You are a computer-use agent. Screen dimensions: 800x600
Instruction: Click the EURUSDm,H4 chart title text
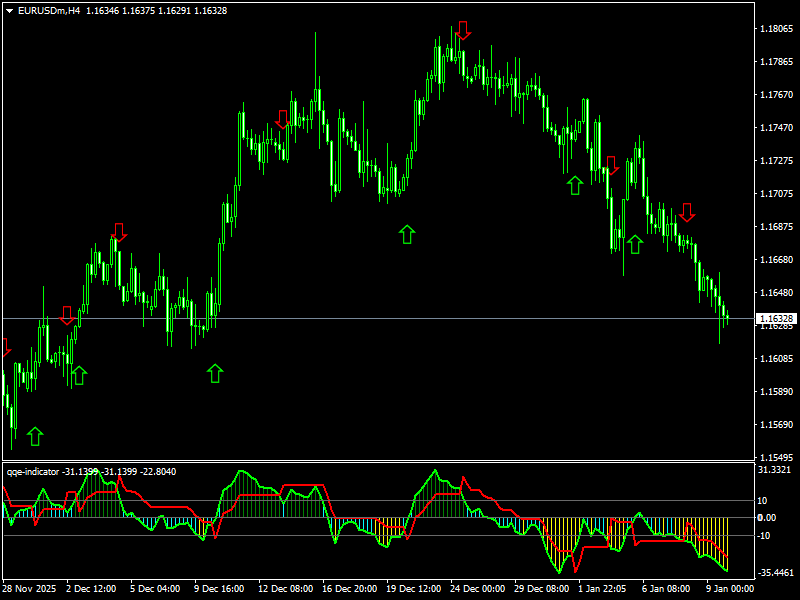49,11
